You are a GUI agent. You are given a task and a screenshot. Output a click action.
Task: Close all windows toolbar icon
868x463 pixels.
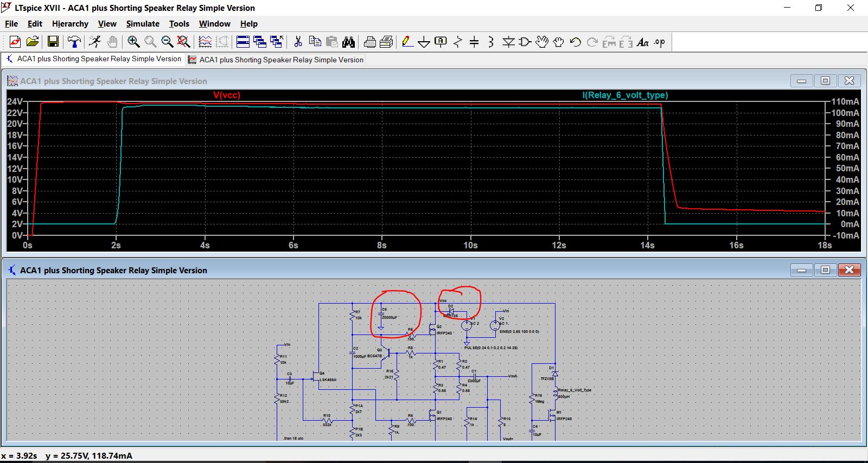tap(277, 42)
